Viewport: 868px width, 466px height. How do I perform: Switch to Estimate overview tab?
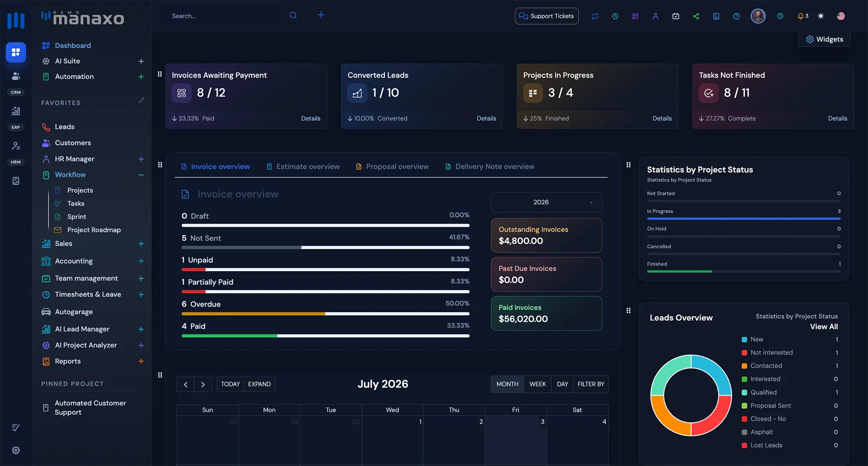[x=303, y=166]
